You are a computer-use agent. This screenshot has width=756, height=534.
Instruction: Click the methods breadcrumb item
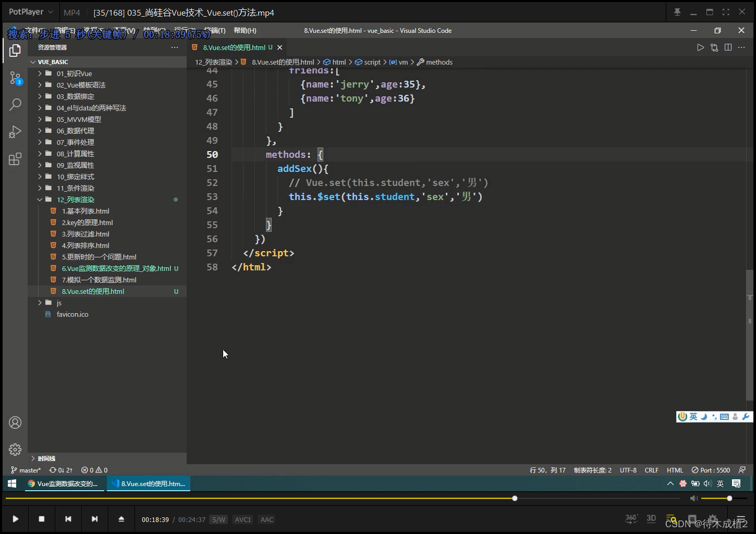click(435, 62)
